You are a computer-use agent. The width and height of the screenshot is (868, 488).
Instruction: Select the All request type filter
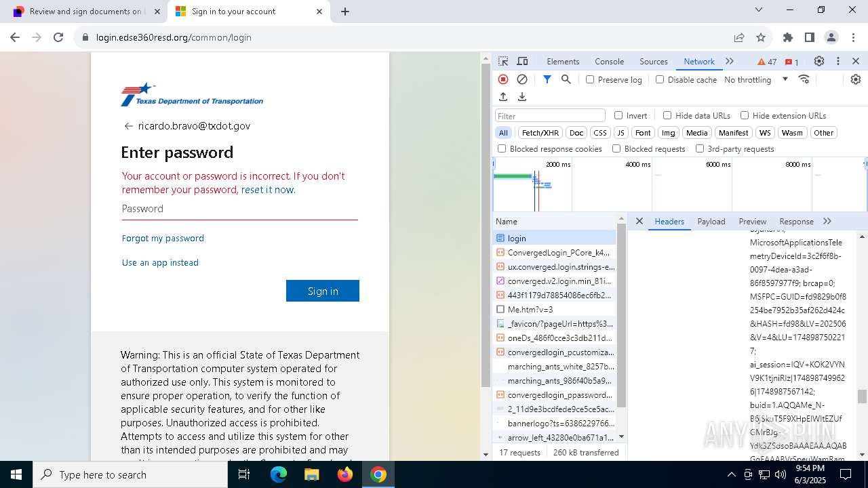503,133
